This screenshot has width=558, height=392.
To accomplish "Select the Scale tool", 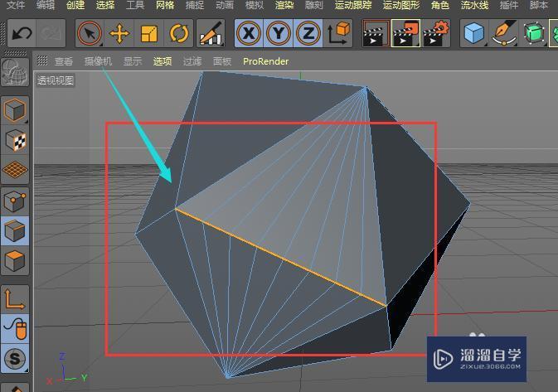I will click(x=149, y=34).
